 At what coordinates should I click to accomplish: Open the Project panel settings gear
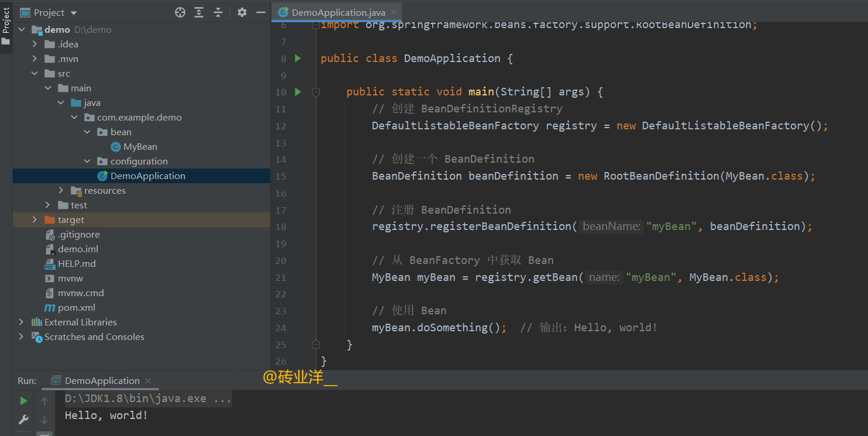coord(242,12)
